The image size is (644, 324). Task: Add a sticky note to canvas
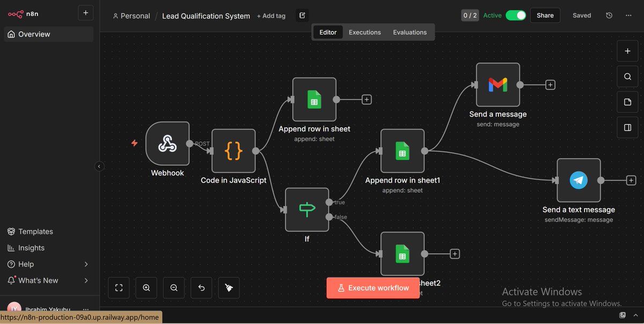[627, 102]
